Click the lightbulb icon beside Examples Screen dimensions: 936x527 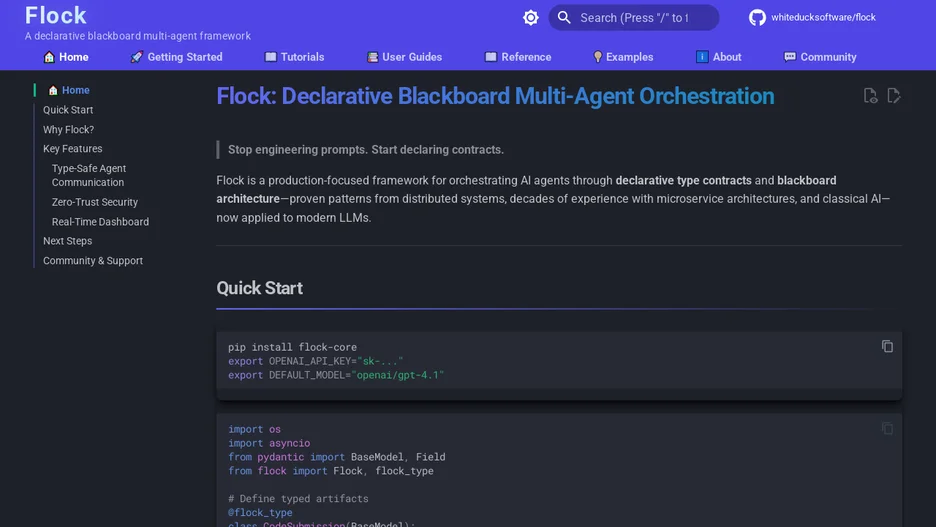pos(597,57)
